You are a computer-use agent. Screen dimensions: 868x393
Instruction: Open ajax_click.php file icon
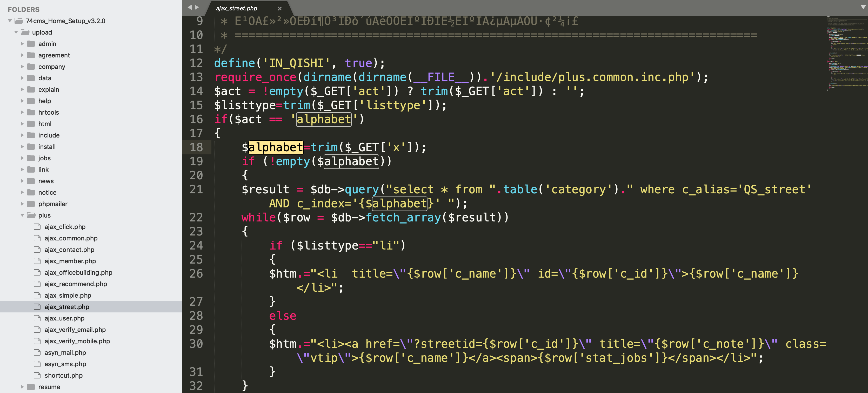(37, 227)
